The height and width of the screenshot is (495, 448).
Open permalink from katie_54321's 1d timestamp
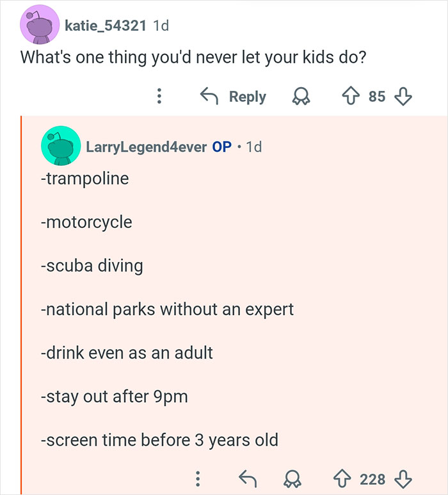(x=161, y=26)
